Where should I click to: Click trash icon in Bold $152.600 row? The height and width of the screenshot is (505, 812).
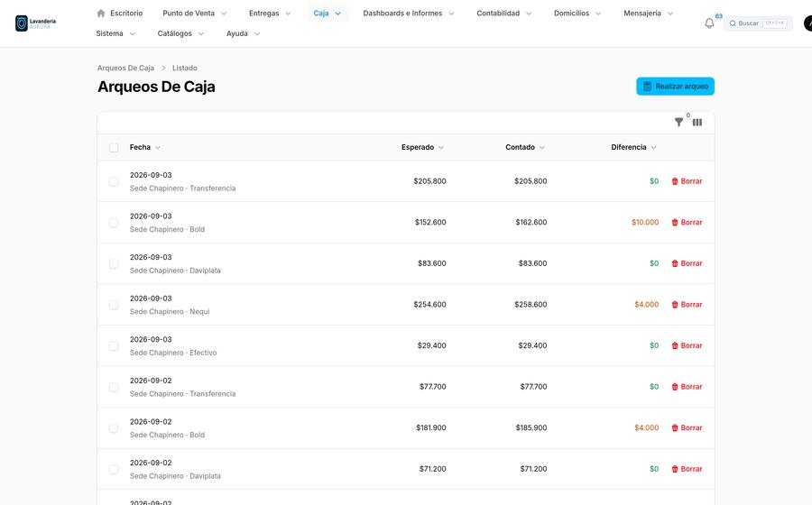coord(675,222)
